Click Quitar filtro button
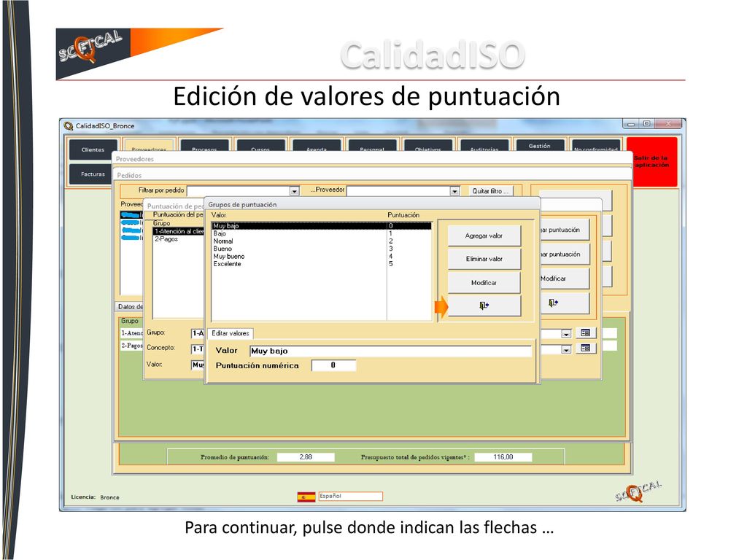 click(490, 191)
